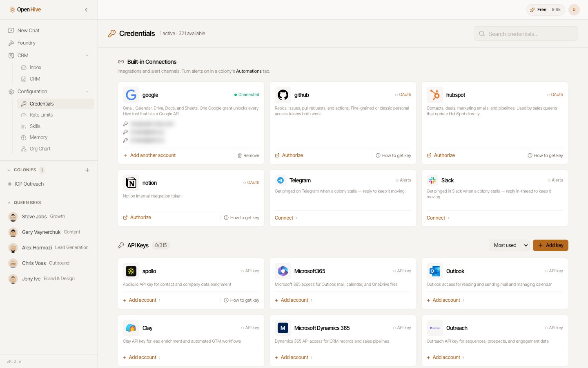Open Rate Limits in sidebar

(x=56, y=115)
